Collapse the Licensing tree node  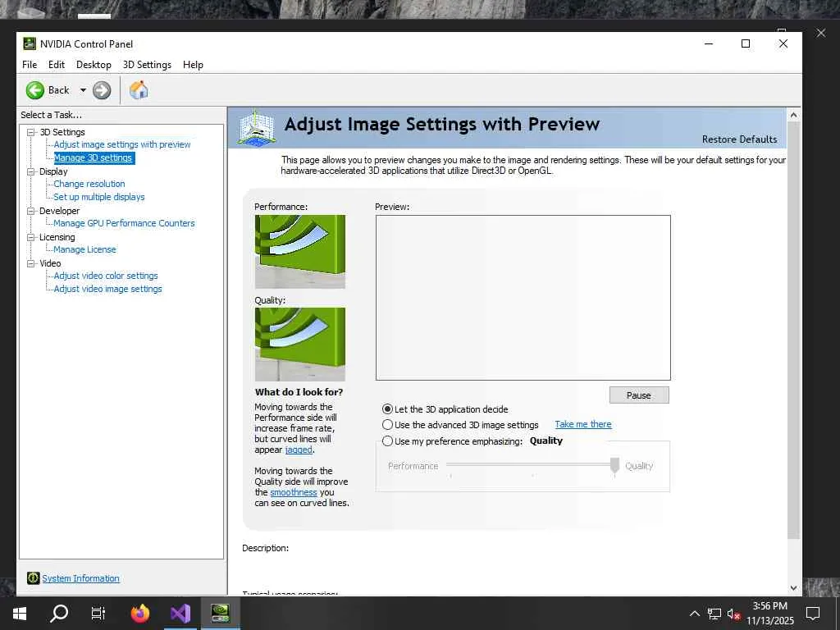tap(31, 237)
